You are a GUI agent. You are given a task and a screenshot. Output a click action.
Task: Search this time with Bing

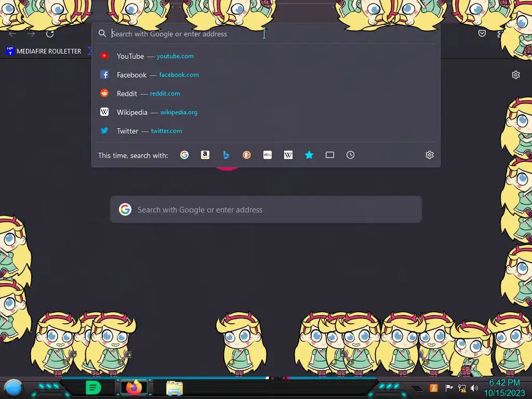pyautogui.click(x=226, y=155)
